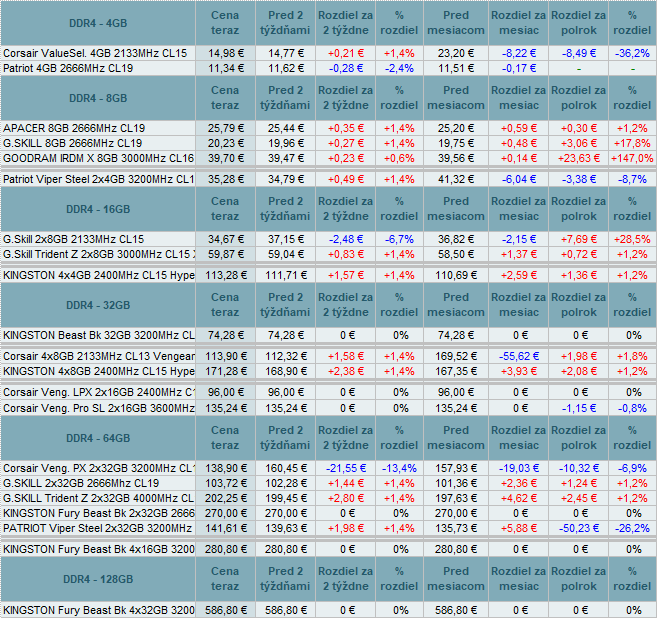Select the DDR4 - 16GB section header
Image resolution: width=657 pixels, height=618 pixels.
coord(98,209)
